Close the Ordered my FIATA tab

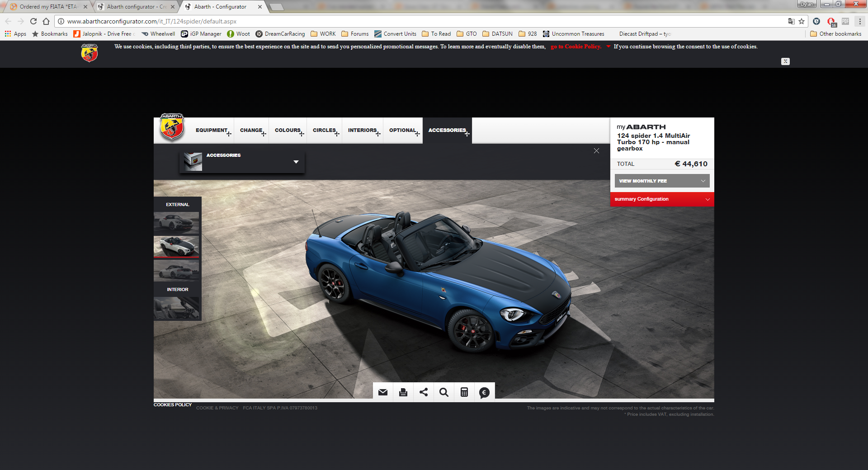tap(85, 7)
